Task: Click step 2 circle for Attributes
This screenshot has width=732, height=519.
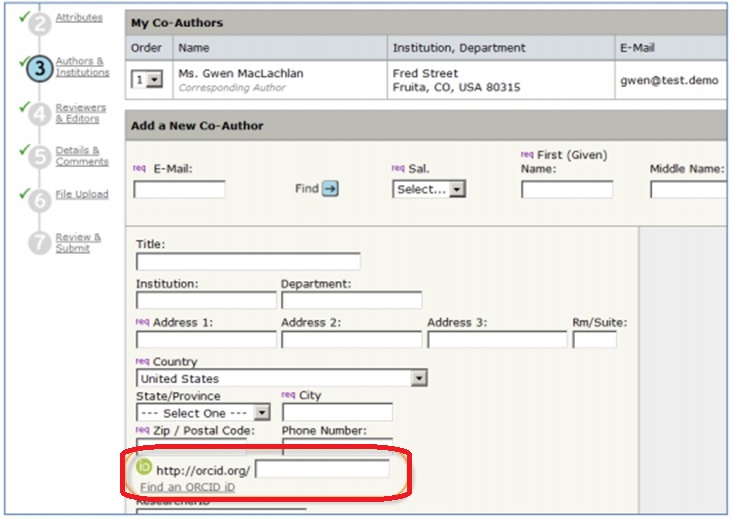Action: [39, 23]
